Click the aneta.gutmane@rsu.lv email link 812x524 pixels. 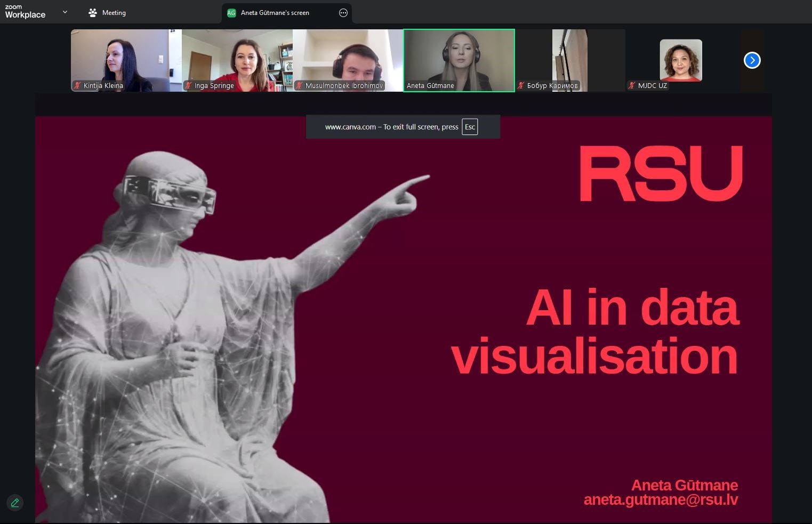[x=661, y=500]
